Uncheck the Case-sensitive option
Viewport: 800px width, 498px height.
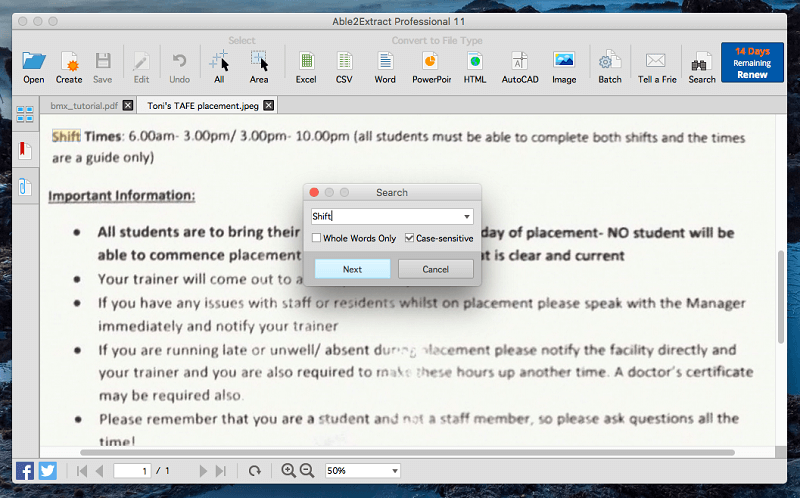(409, 238)
